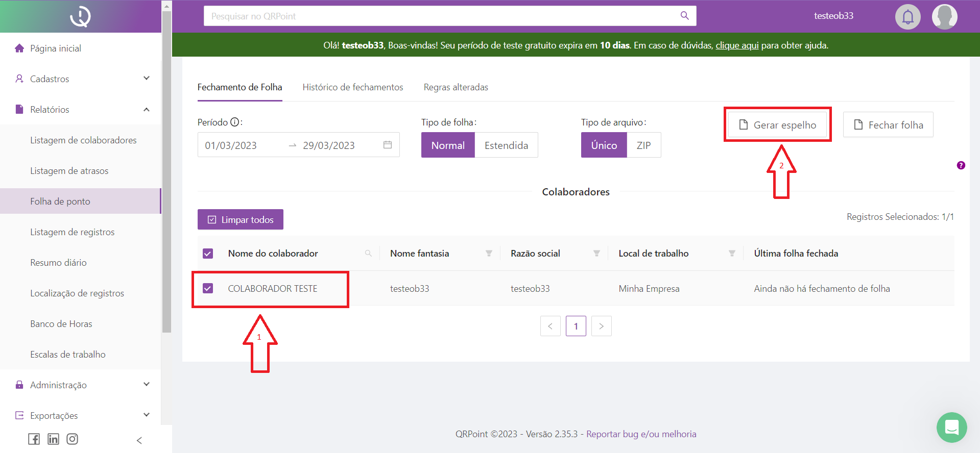Toggle the select-all header checkbox
This screenshot has width=980, height=453.
pyautogui.click(x=208, y=254)
